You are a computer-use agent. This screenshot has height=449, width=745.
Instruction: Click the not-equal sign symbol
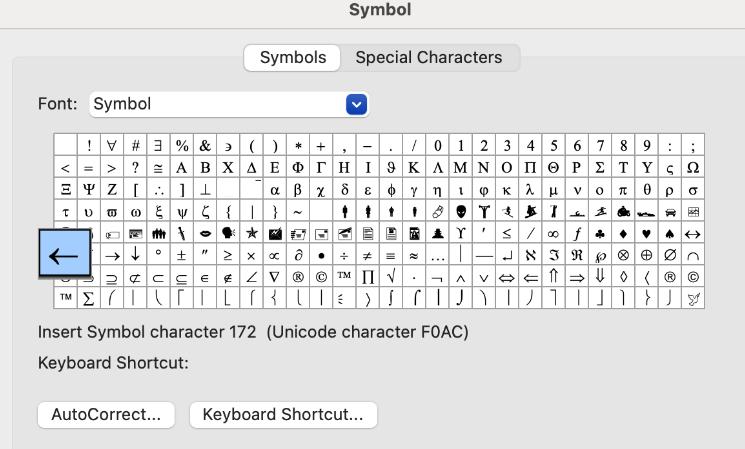click(367, 255)
